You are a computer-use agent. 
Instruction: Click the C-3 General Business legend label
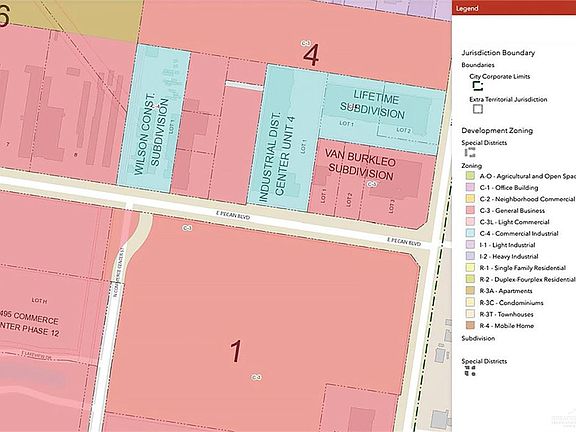(512, 210)
